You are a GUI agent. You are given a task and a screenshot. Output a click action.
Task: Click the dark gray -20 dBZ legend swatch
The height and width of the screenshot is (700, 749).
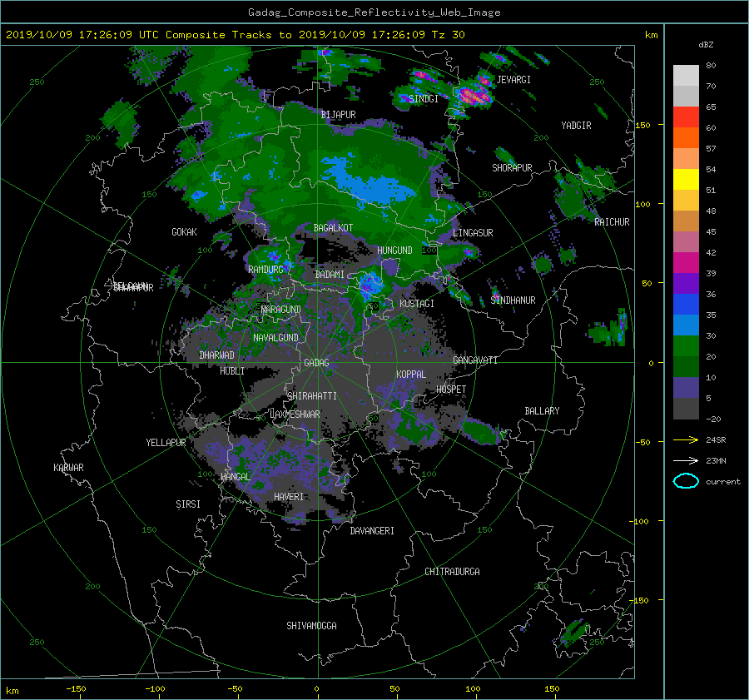point(686,409)
